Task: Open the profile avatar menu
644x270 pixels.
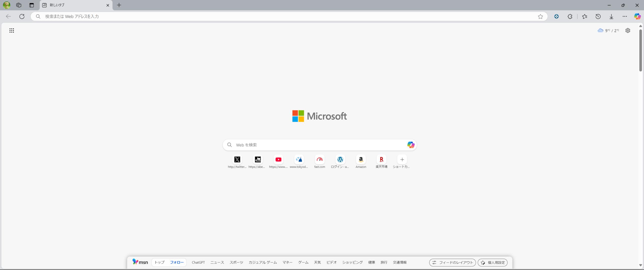Action: click(x=7, y=5)
